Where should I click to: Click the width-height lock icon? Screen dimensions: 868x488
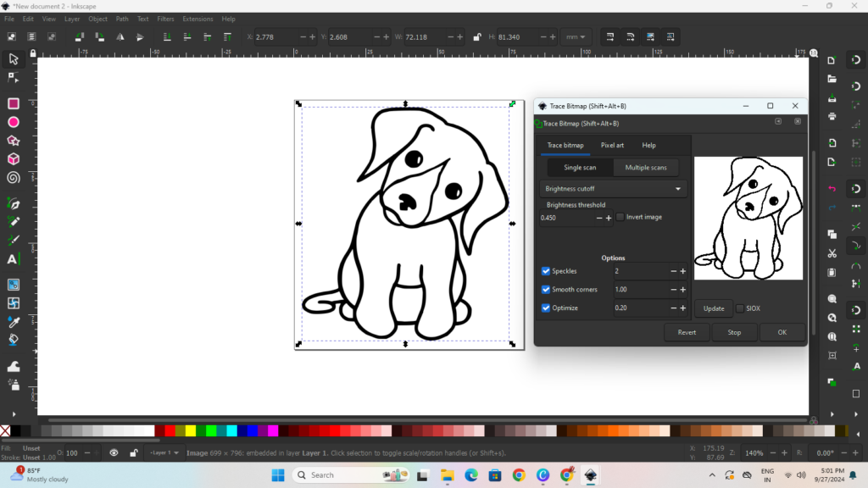pyautogui.click(x=477, y=37)
